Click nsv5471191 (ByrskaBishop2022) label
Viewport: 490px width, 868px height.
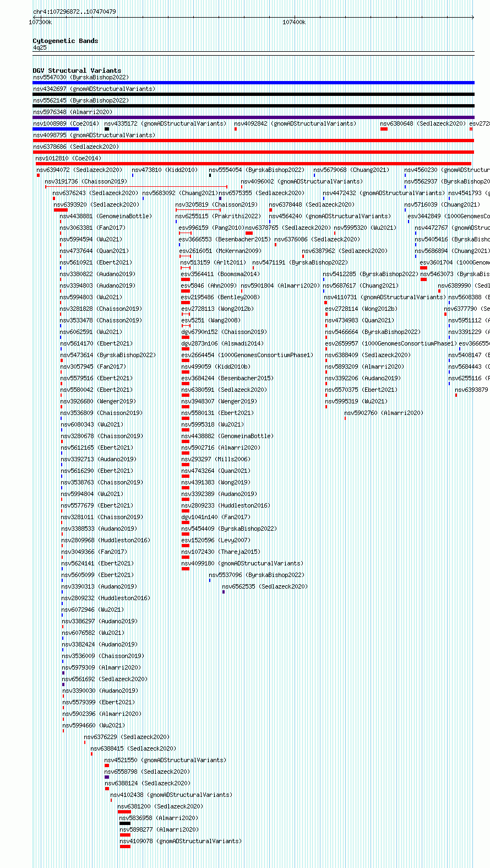pyautogui.click(x=300, y=263)
